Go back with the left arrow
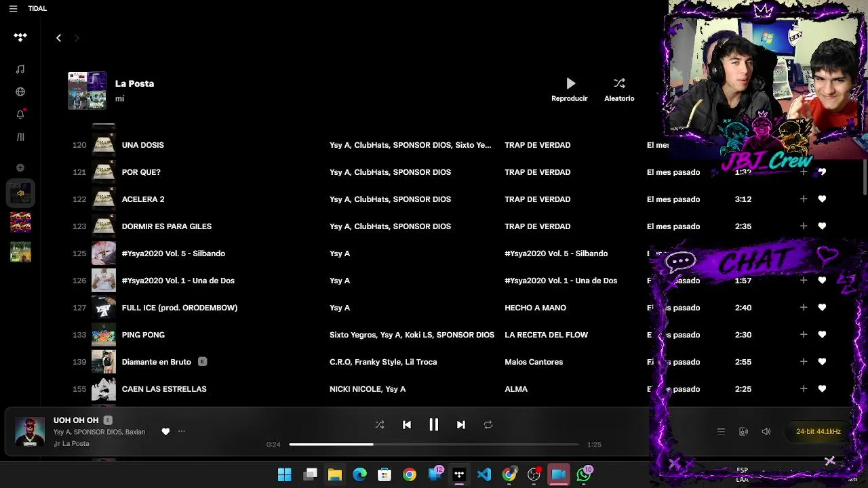 tap(58, 38)
